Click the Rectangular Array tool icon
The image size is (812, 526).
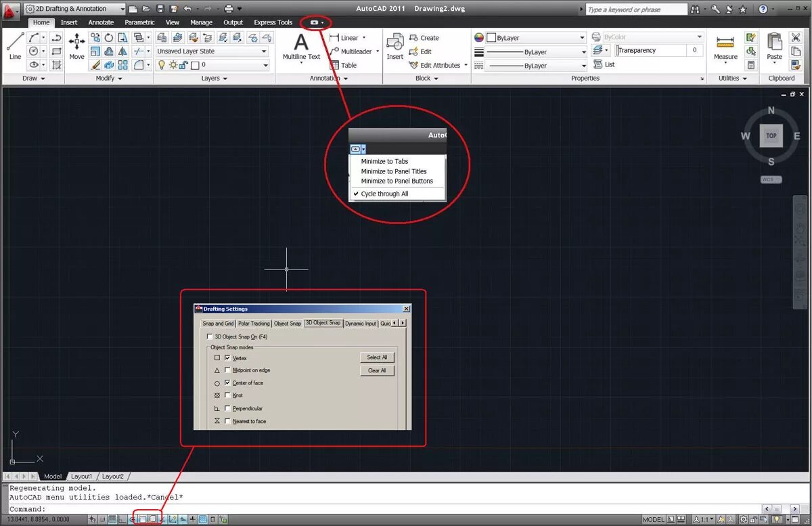coord(122,65)
